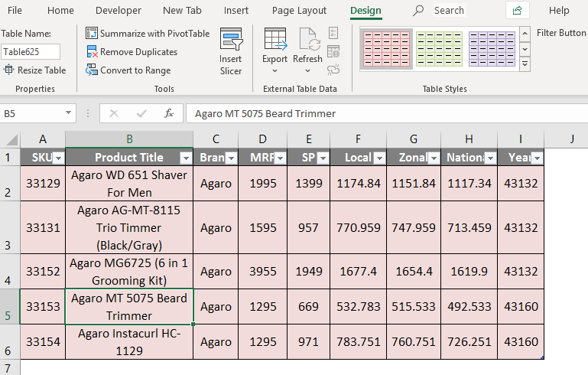Click the share icon beside Search

tap(518, 11)
